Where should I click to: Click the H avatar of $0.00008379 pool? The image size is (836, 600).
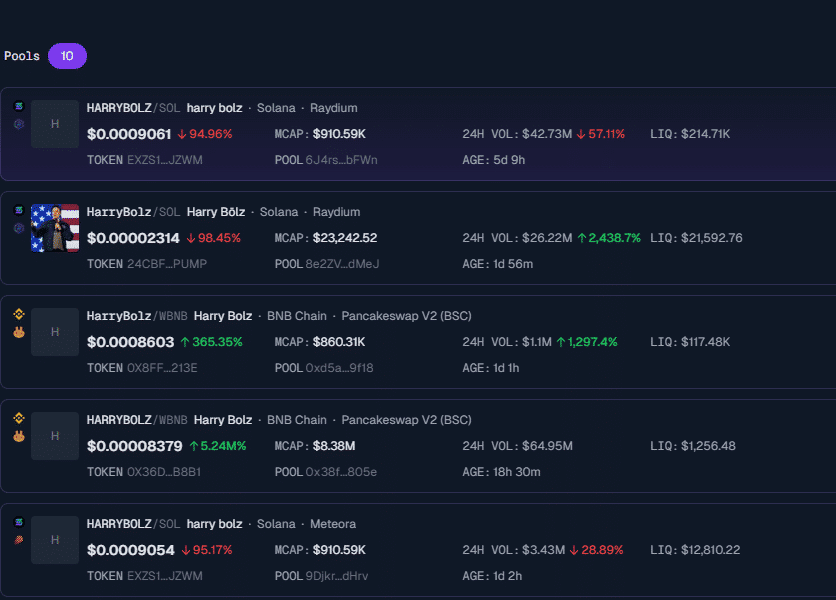pyautogui.click(x=55, y=436)
